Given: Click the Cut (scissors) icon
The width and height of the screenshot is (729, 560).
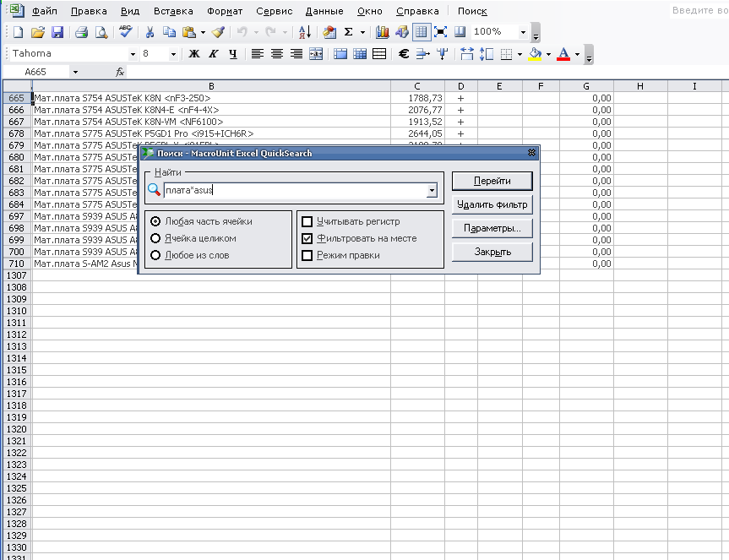Looking at the screenshot, I should [x=150, y=32].
